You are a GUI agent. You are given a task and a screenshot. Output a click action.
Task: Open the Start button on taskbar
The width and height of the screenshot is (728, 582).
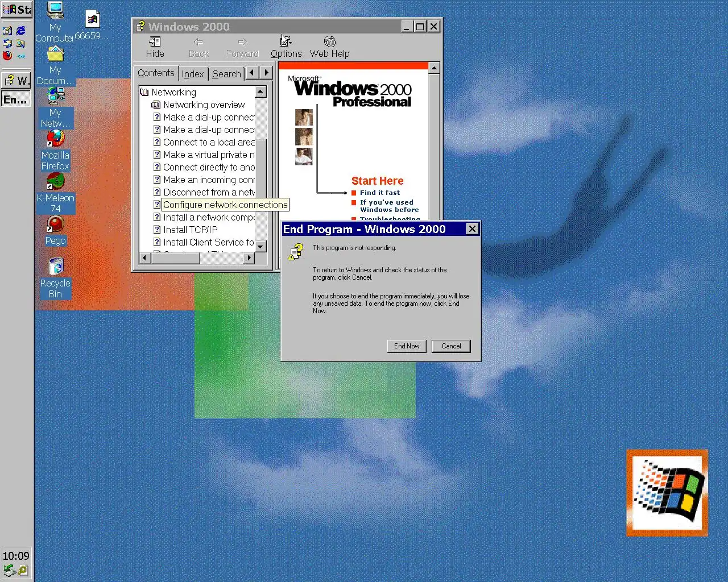point(16,9)
